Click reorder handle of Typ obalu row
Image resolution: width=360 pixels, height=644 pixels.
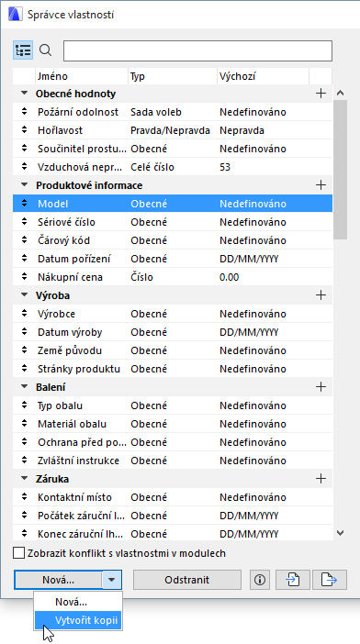(x=24, y=405)
